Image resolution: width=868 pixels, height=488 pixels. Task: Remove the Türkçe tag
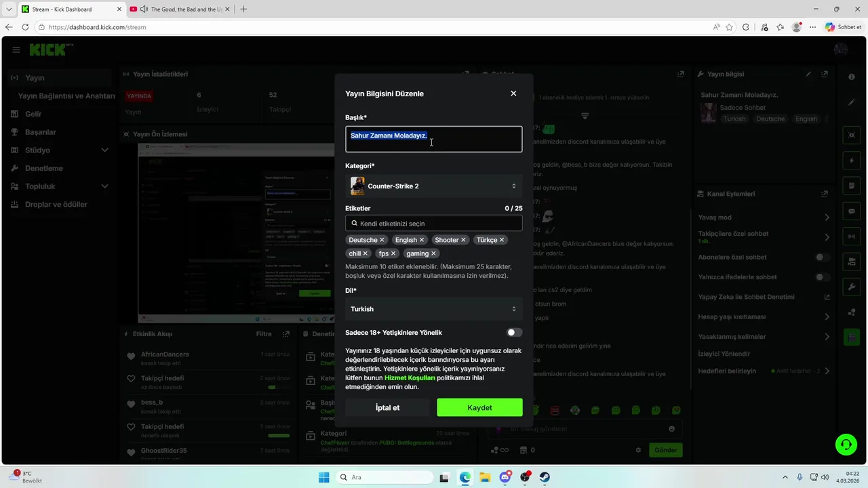pos(502,240)
